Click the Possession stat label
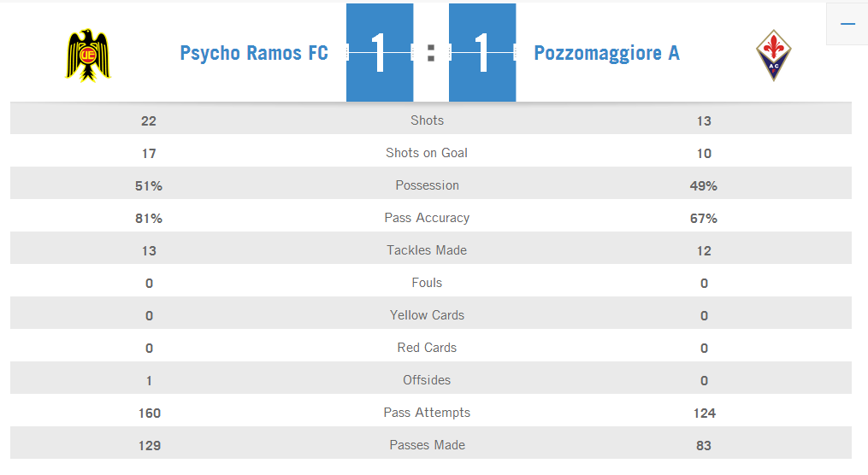 pos(427,185)
